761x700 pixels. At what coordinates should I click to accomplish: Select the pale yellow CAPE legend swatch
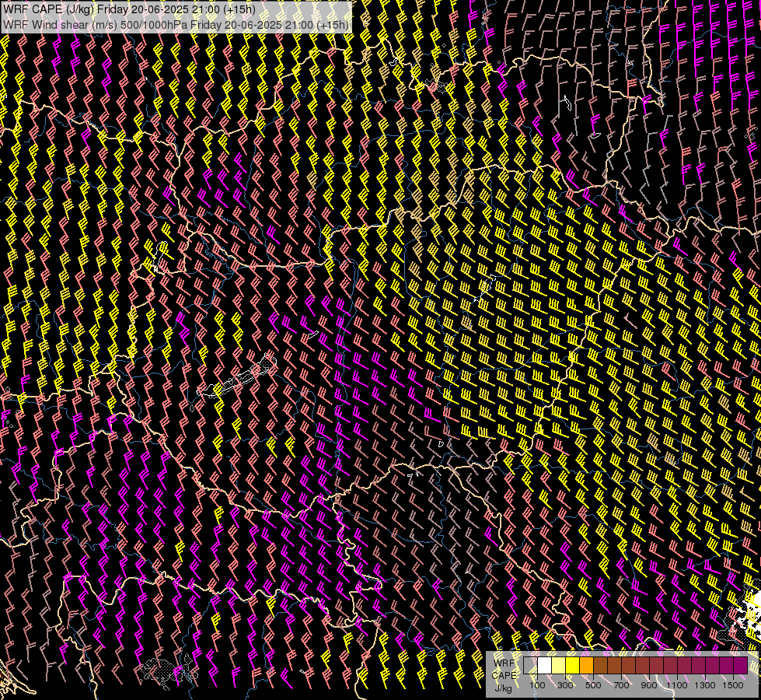pos(559,666)
